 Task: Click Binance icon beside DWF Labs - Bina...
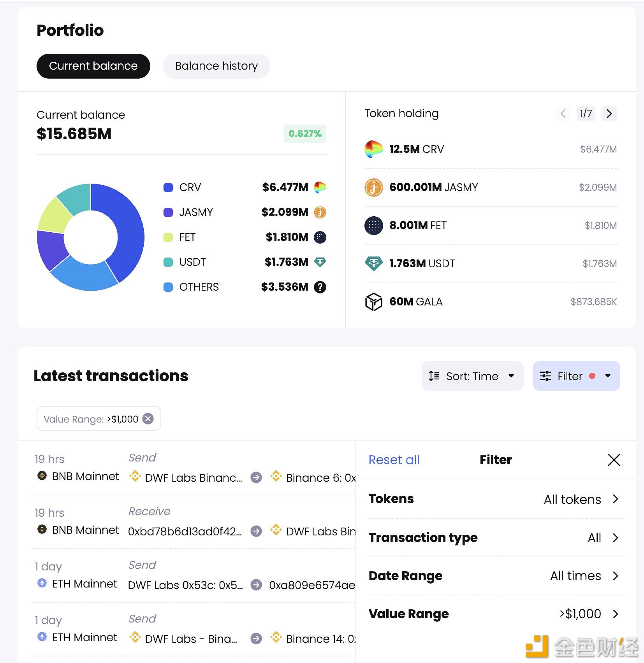click(x=135, y=637)
